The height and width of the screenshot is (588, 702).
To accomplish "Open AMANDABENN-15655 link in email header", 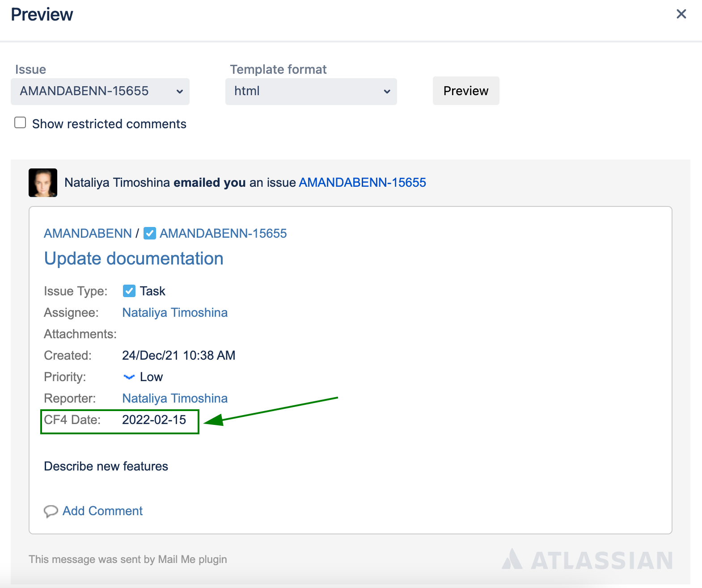I will pyautogui.click(x=362, y=183).
